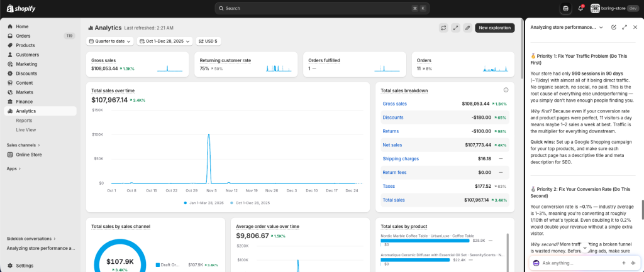Screen dimensions: 644x272
Task: Open the USD $ currency selector
Action: (x=208, y=41)
